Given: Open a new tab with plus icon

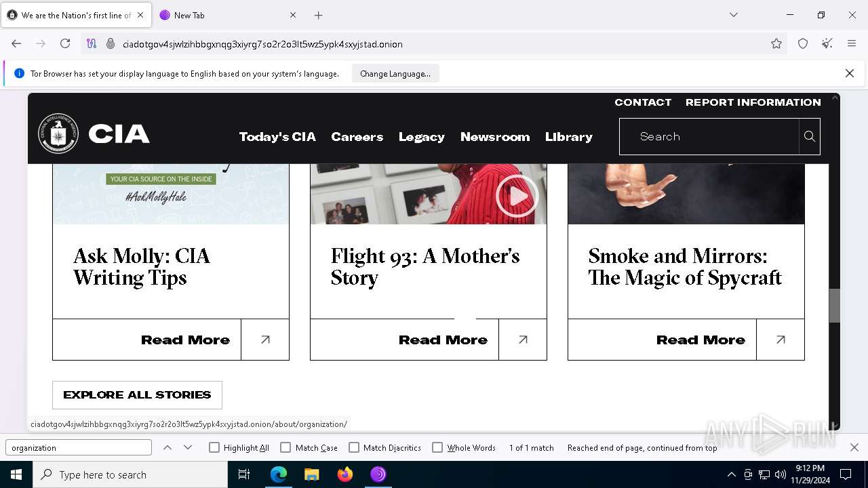Looking at the screenshot, I should (319, 15).
